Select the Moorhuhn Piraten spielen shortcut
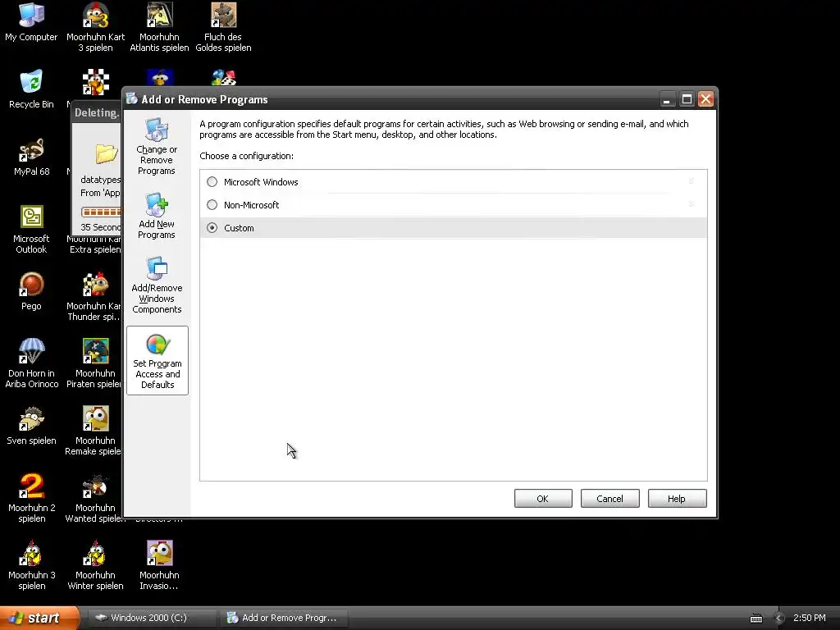 (x=95, y=363)
